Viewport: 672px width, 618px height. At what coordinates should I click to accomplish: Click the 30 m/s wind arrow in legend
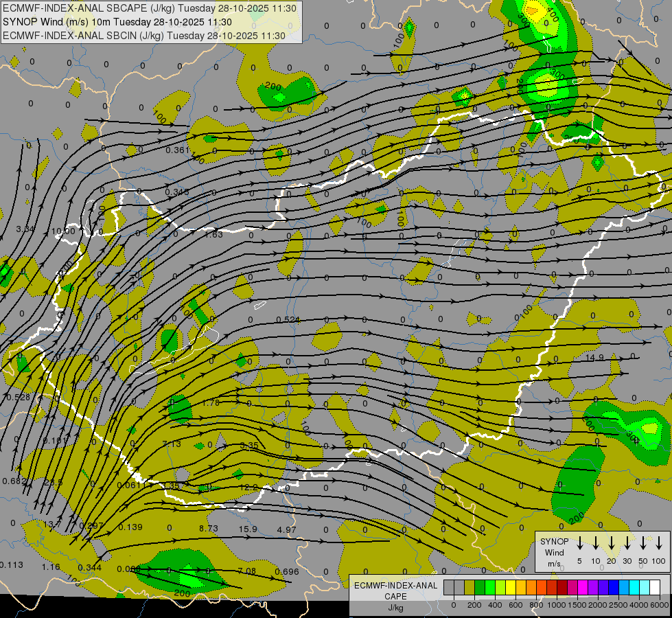[627, 543]
